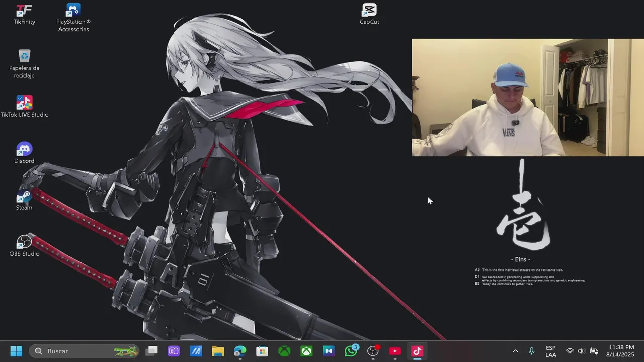This screenshot has height=362, width=644.
Task: Open the Windows Start menu
Action: pyautogui.click(x=16, y=351)
